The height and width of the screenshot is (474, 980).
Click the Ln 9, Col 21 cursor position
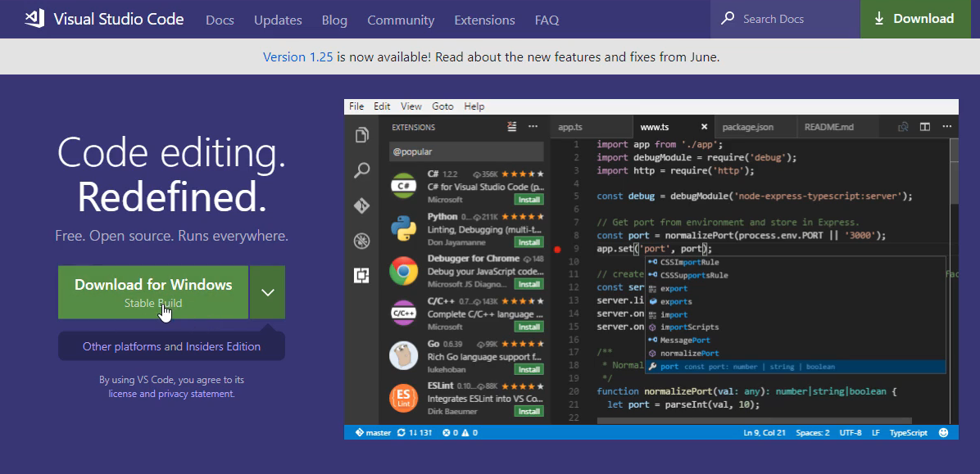[764, 432]
